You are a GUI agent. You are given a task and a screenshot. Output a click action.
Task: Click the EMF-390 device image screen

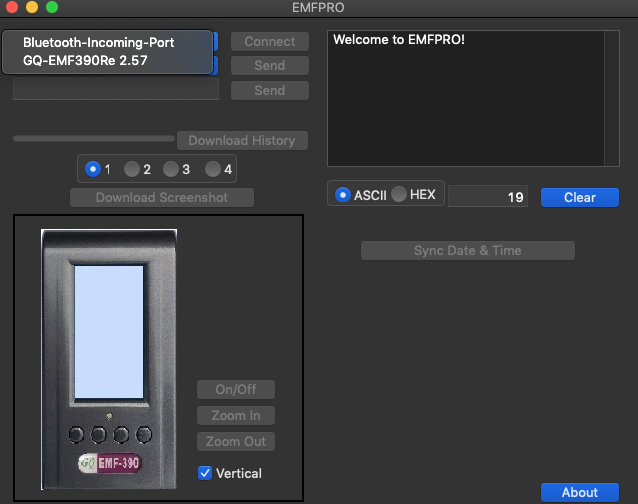coord(109,332)
